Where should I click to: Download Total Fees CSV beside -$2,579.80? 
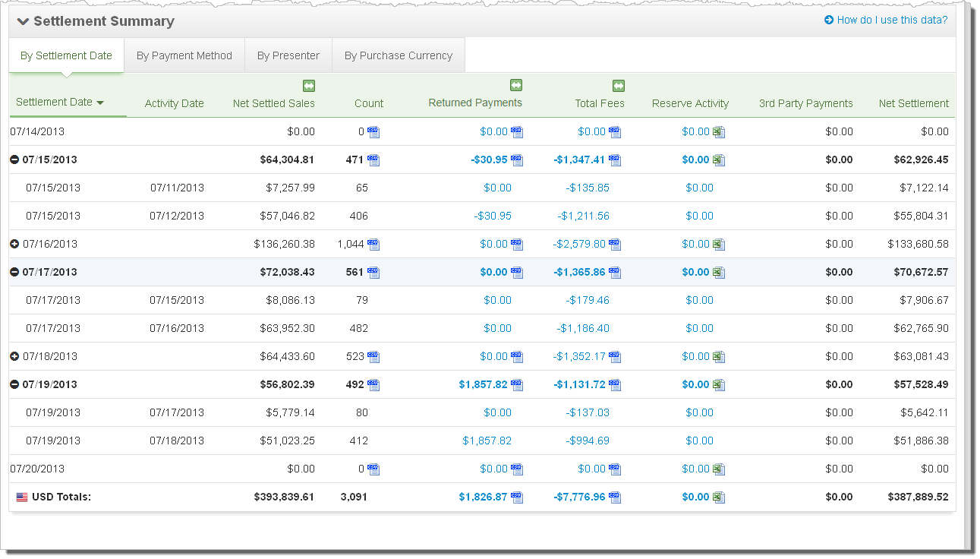pyautogui.click(x=615, y=245)
